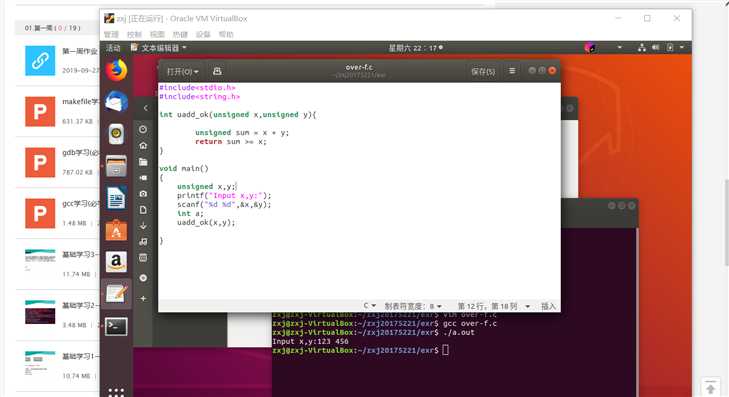Open VirtualBox 视图 menu

pos(157,34)
